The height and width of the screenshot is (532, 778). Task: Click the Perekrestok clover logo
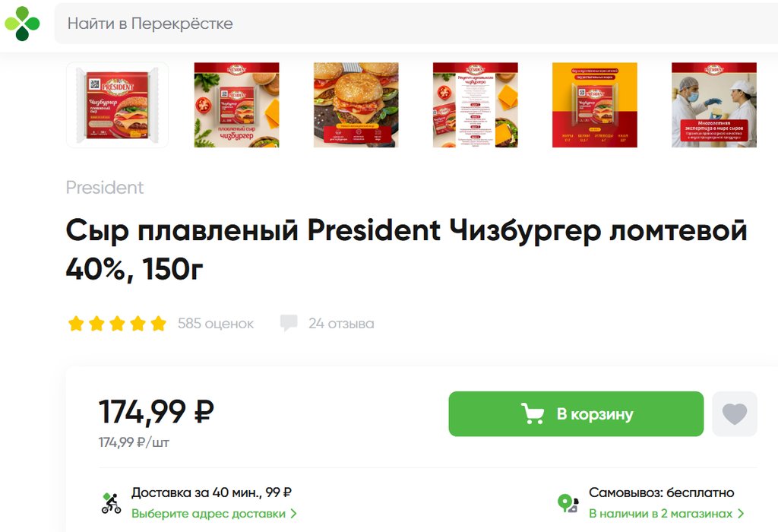[x=22, y=24]
